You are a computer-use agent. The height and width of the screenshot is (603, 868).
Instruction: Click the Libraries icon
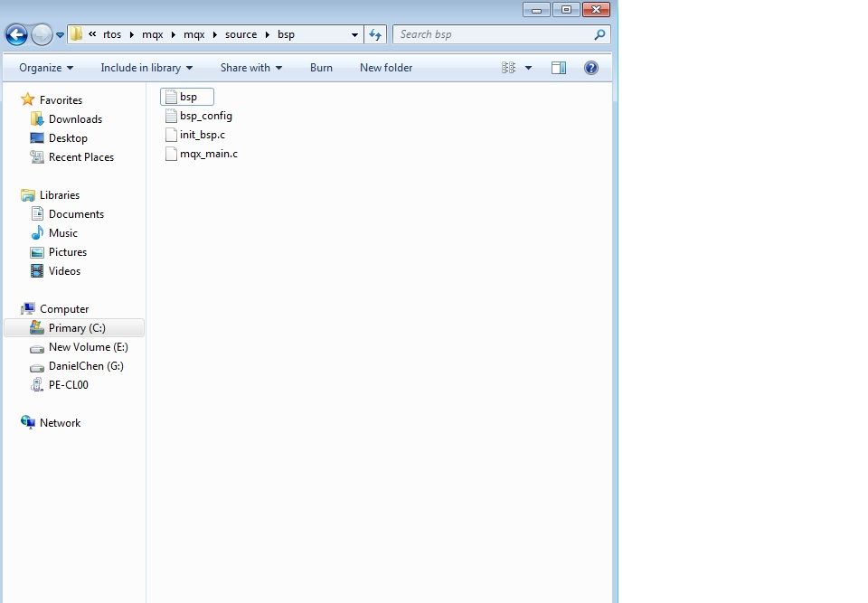(28, 195)
